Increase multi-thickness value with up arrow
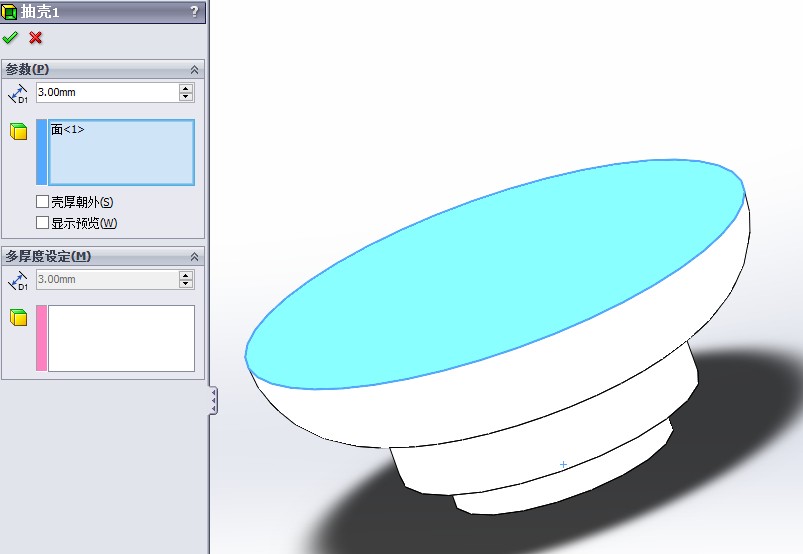The width and height of the screenshot is (803, 554). [186, 275]
